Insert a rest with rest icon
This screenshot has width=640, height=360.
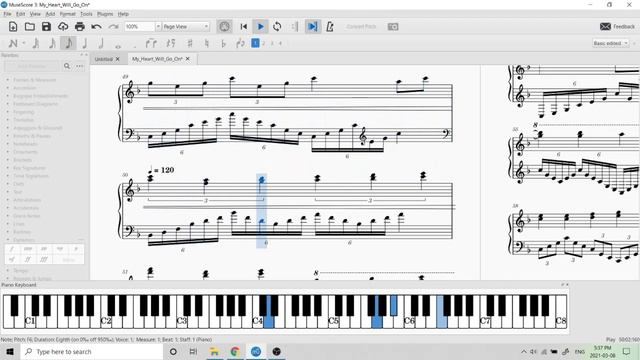click(171, 43)
